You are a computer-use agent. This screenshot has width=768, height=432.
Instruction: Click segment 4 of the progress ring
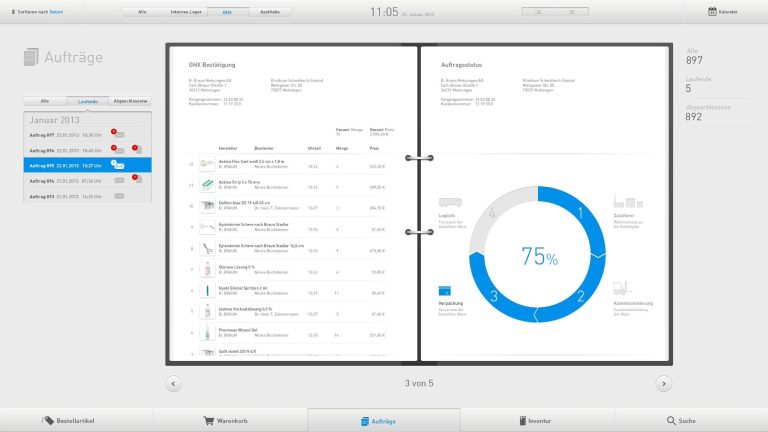(x=493, y=215)
